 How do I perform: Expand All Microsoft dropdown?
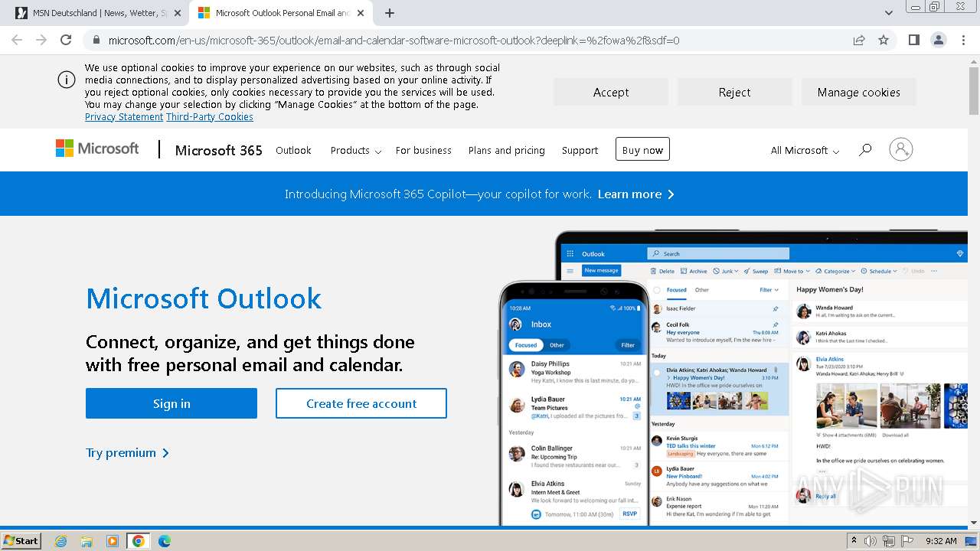point(805,150)
